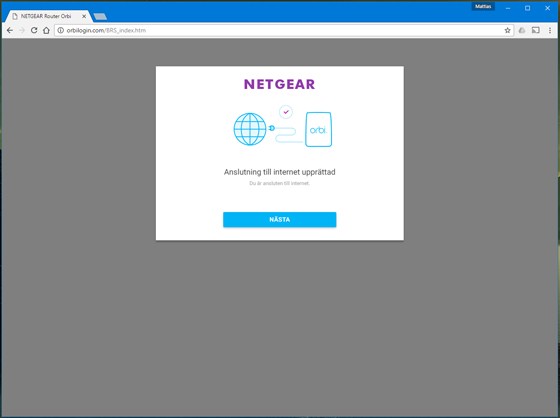Close the NETGEAR Router Orbi tab

point(84,16)
